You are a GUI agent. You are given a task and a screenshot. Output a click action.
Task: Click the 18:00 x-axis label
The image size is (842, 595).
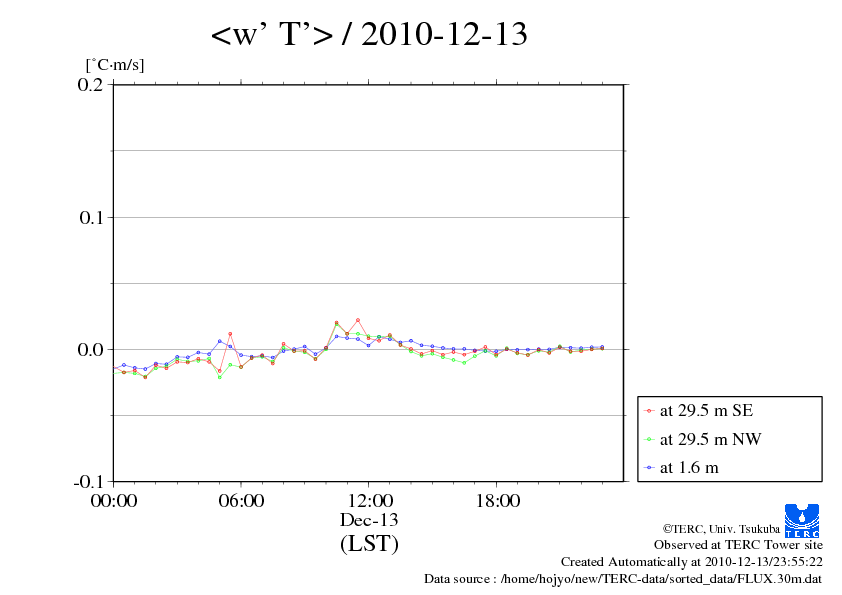pyautogui.click(x=498, y=501)
